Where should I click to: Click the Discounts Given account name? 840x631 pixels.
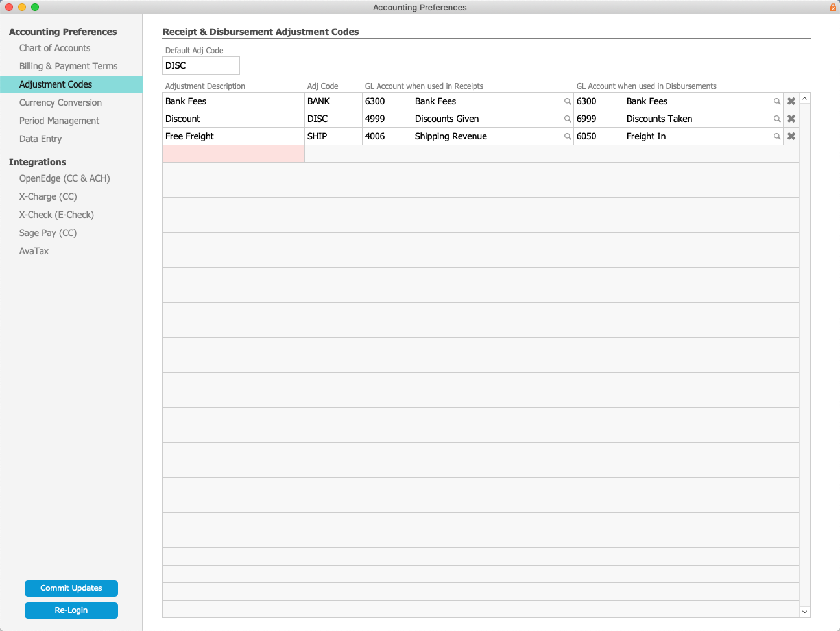pyautogui.click(x=447, y=119)
